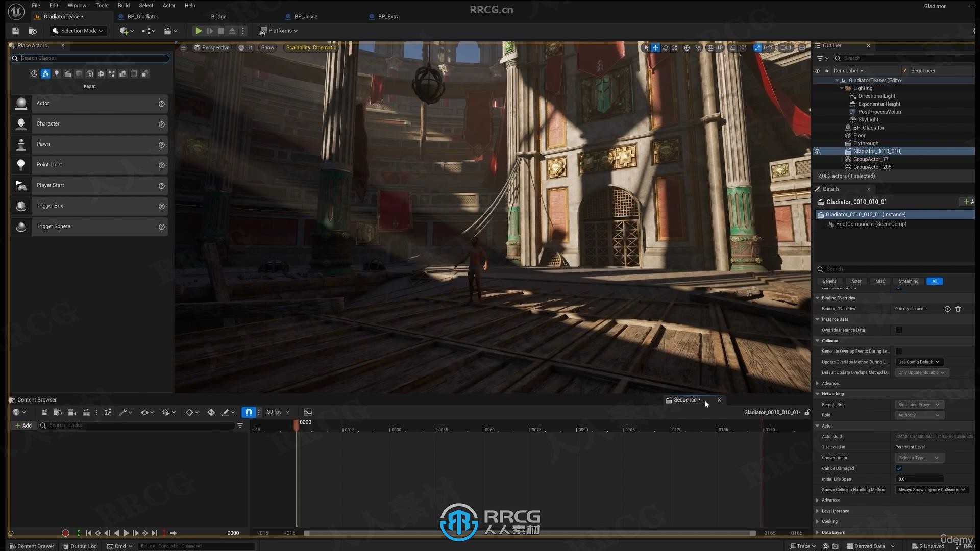Activate the viewport Select mode arrow icon

(646, 48)
